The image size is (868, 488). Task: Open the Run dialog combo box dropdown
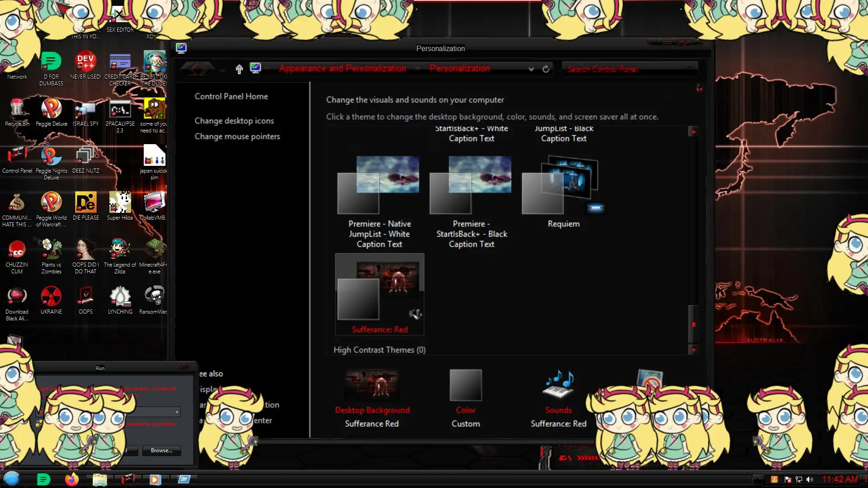177,412
